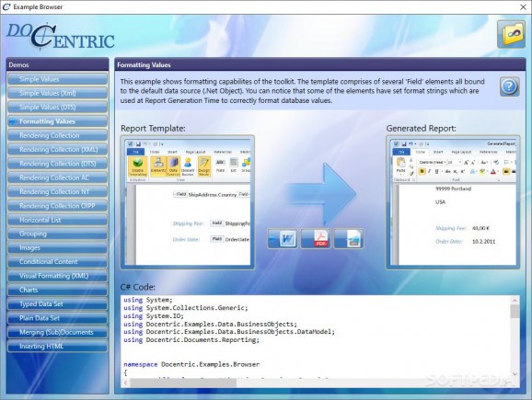Open the Simple Values (DTS) demo
532x400 pixels.
coord(57,107)
